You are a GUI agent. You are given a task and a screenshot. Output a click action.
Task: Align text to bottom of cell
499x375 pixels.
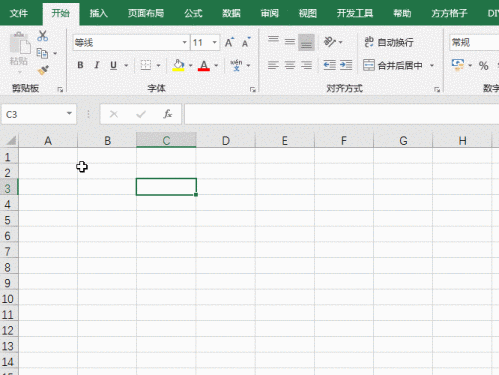[306, 42]
